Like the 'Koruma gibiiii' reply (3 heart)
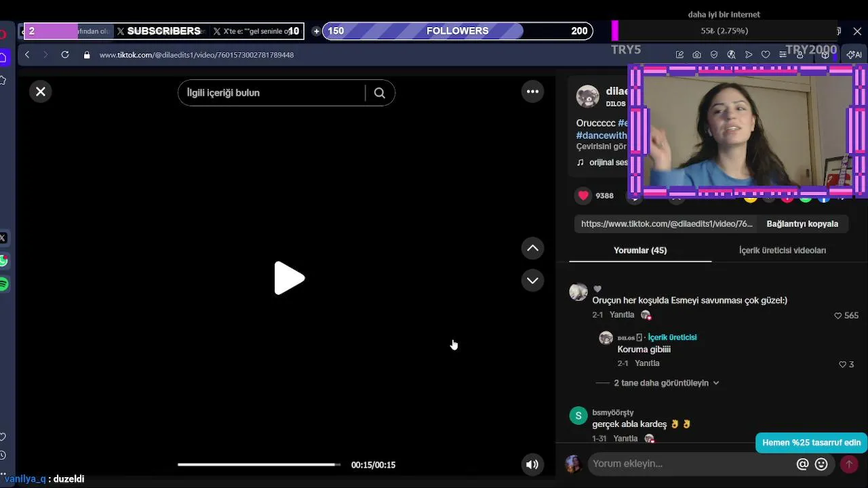Viewport: 868px width, 488px height. click(x=842, y=364)
